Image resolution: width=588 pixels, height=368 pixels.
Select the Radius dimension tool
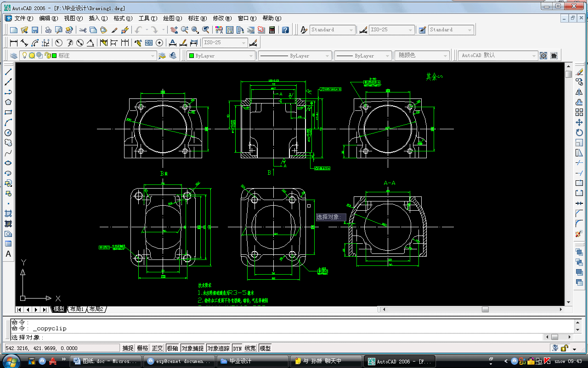[x=59, y=43]
